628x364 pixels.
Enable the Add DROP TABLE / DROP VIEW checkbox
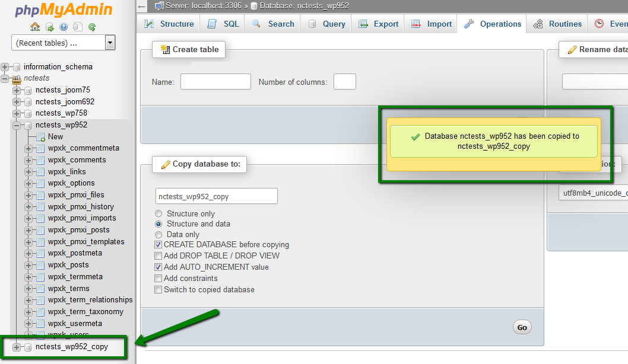(x=158, y=256)
